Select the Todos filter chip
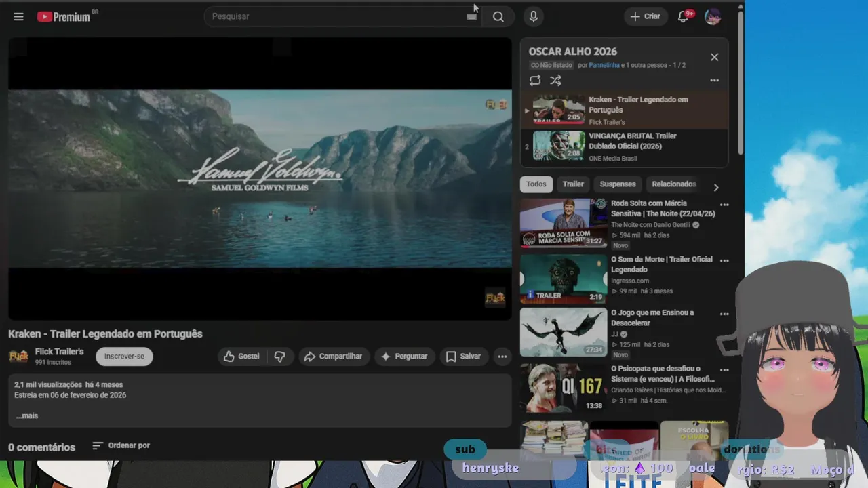 pos(536,184)
